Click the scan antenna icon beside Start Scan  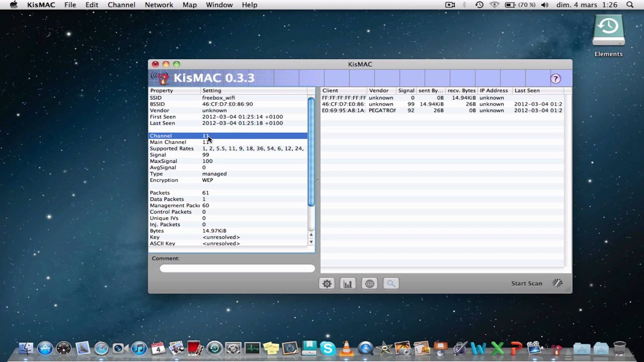click(557, 283)
